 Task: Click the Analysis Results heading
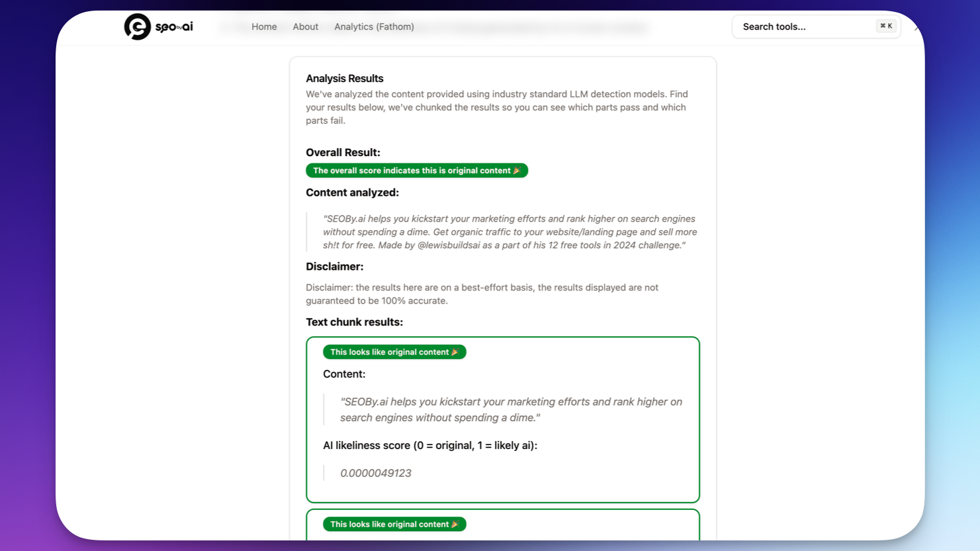click(x=345, y=78)
